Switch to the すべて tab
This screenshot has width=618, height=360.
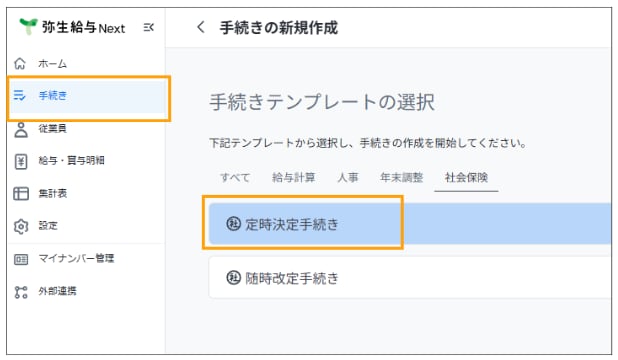coord(235,177)
